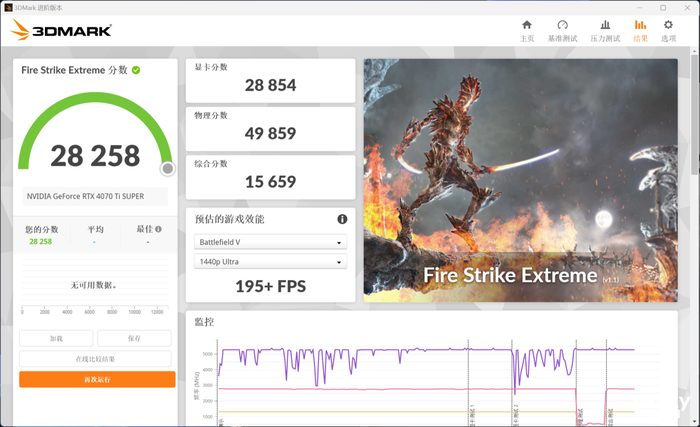The height and width of the screenshot is (427, 700).
Task: Click the 预估的游戏效能 heading
Action: tap(229, 219)
